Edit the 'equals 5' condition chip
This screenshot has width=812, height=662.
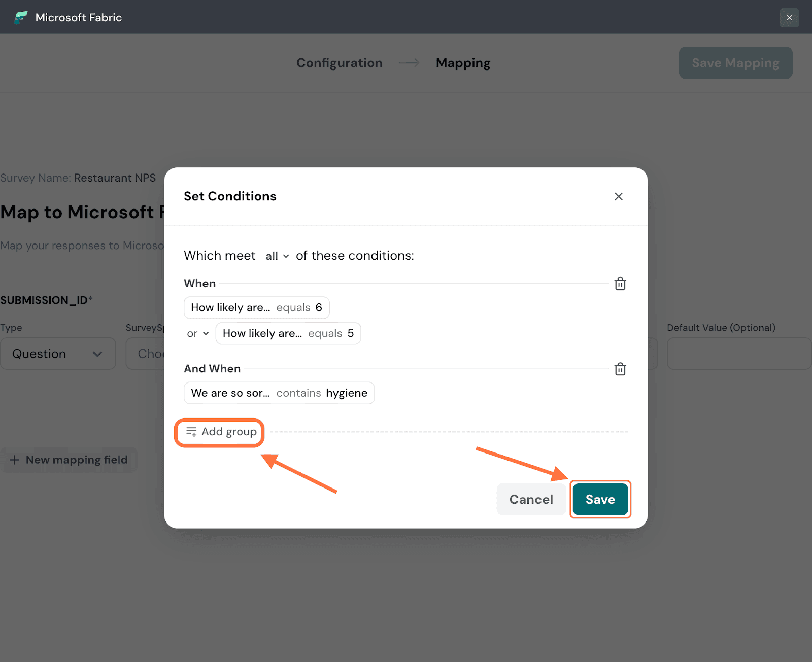click(x=288, y=333)
